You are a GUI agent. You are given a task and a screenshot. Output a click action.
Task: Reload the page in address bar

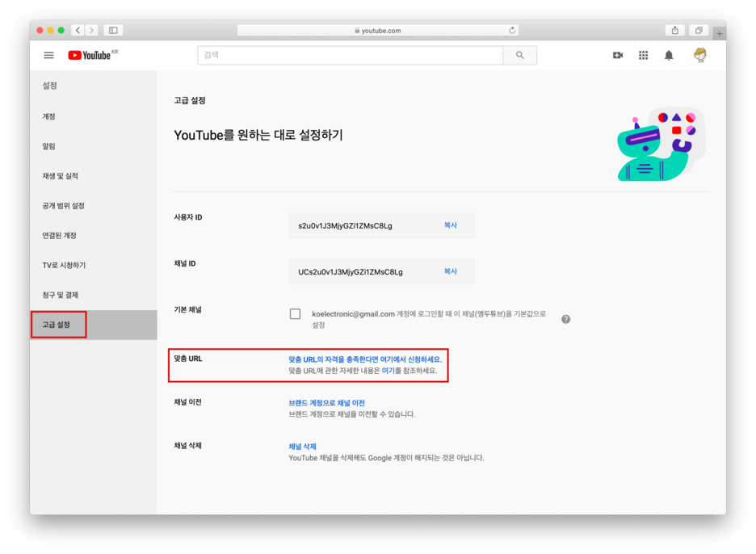tap(512, 30)
